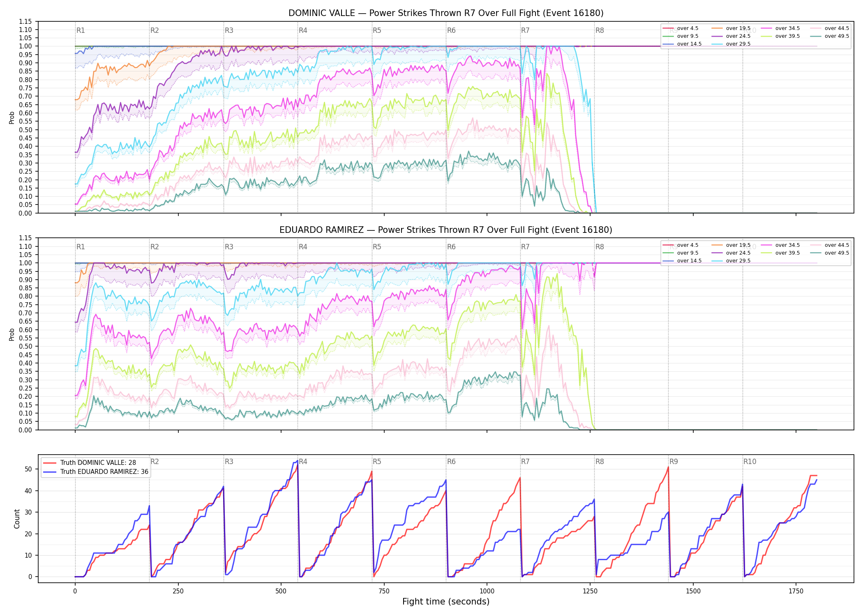The height and width of the screenshot is (616, 863).
Task: Click the R7 round label in Valle chart
Action: click(525, 30)
